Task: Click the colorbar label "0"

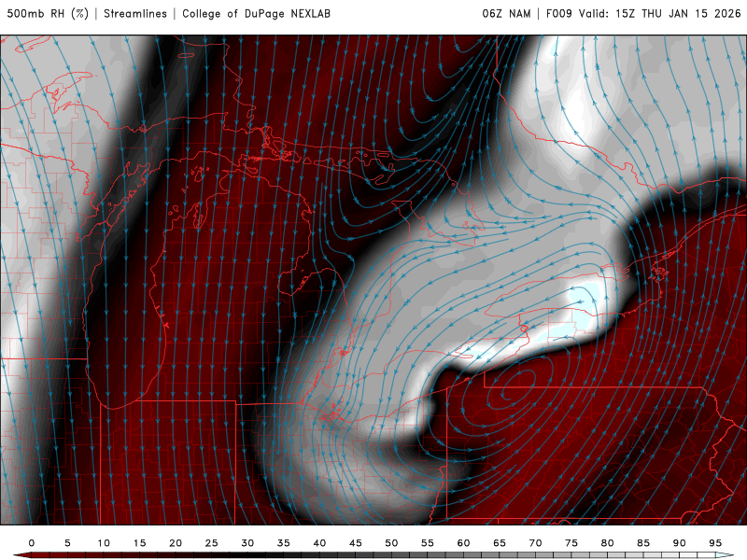Action: click(x=32, y=543)
